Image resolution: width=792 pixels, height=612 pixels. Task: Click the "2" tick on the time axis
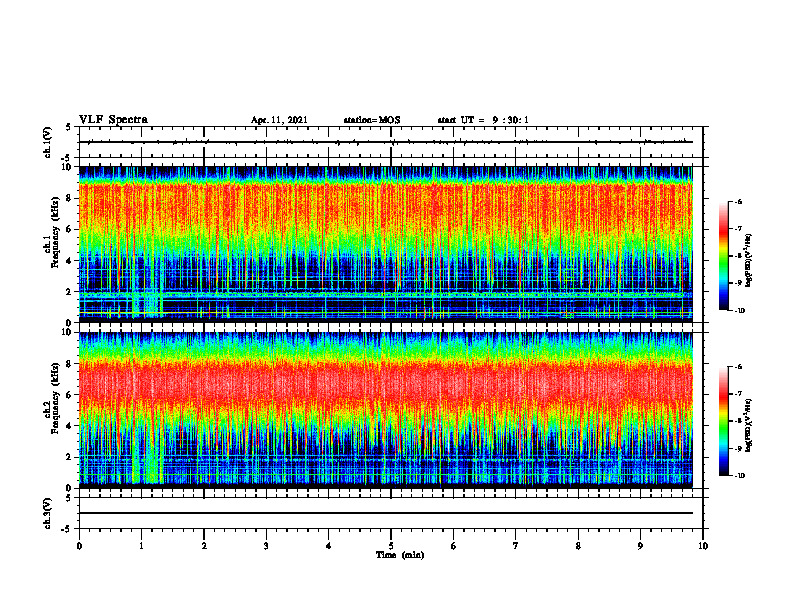point(204,546)
